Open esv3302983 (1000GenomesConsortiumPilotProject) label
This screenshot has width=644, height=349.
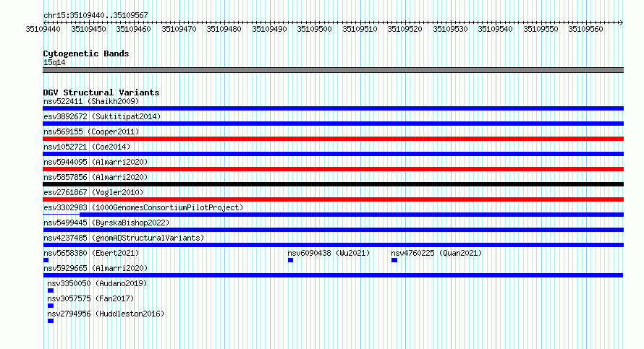(x=143, y=207)
